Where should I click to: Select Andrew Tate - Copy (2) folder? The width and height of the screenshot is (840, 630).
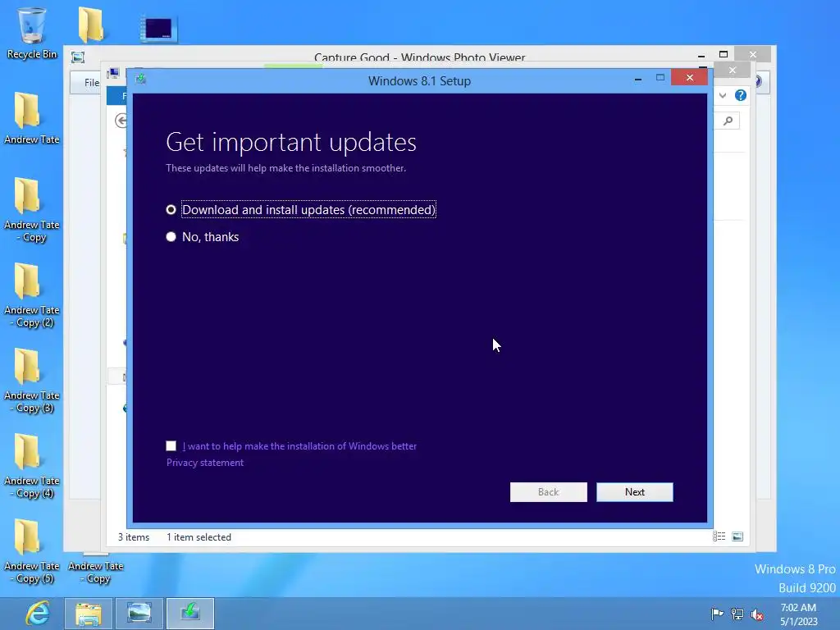point(32,294)
